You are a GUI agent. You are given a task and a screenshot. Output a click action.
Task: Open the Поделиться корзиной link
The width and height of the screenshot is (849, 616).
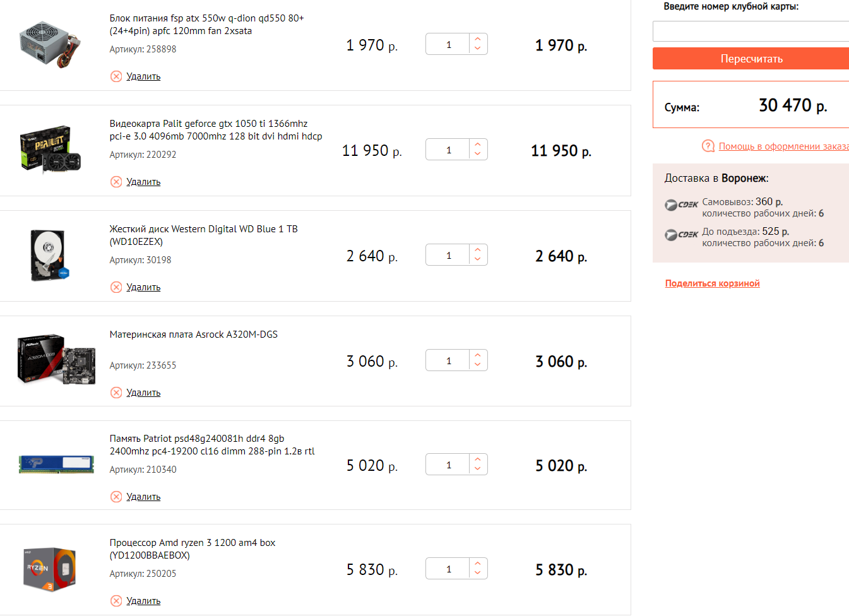pyautogui.click(x=712, y=283)
